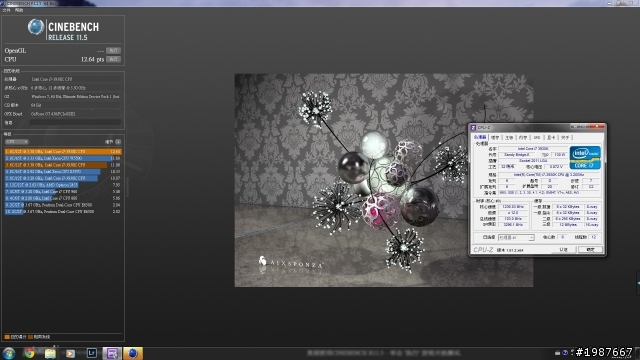Click the 确定 button in CPU-Z

pos(590,249)
